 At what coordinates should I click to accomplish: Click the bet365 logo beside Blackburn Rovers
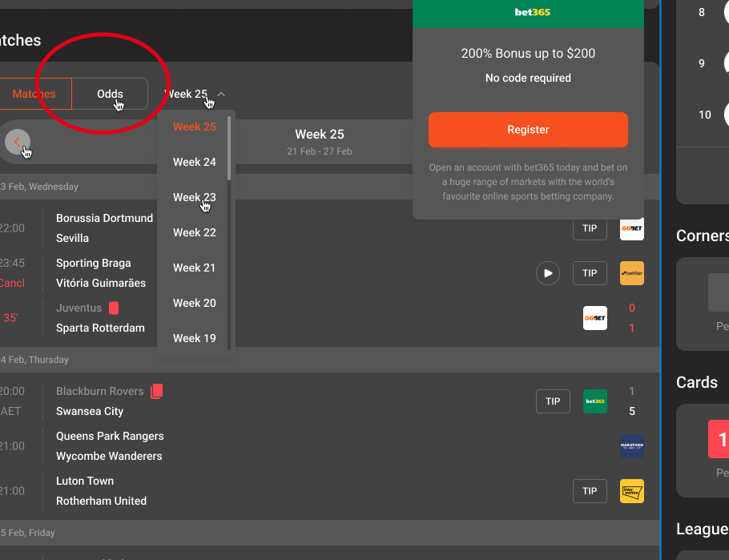click(x=595, y=401)
